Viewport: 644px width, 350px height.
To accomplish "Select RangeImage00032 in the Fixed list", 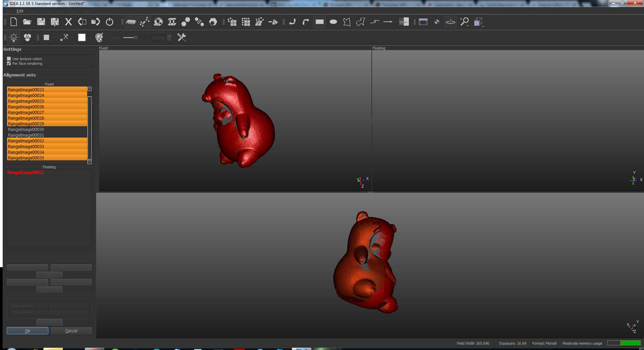I will coord(47,141).
